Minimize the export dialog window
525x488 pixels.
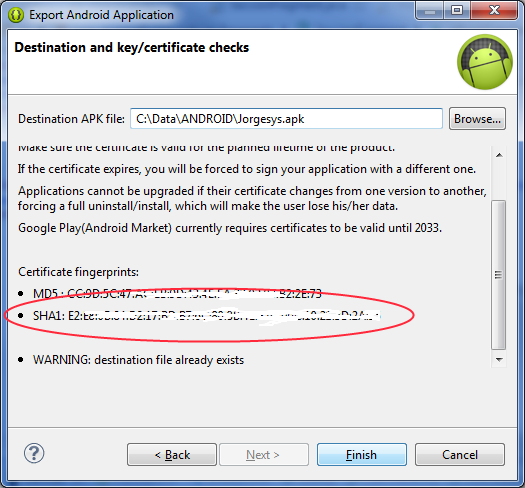[x=430, y=11]
